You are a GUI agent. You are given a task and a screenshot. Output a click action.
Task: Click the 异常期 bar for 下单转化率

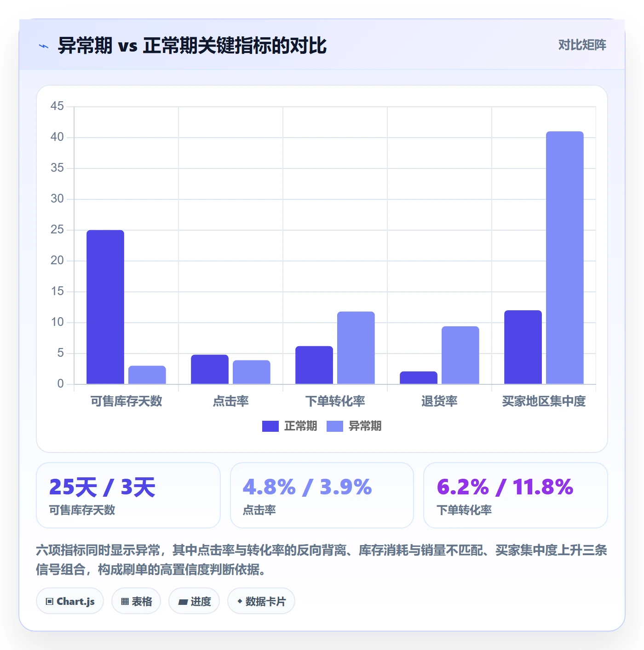point(356,348)
